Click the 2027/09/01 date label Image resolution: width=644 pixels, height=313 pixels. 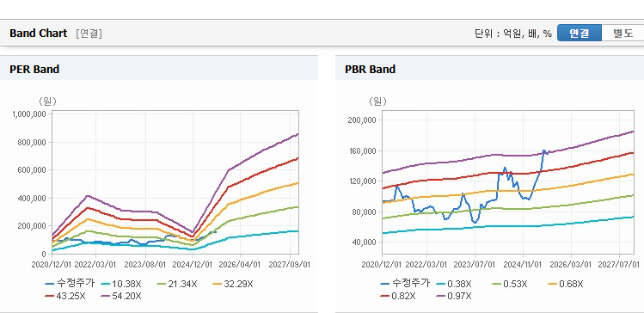289,264
